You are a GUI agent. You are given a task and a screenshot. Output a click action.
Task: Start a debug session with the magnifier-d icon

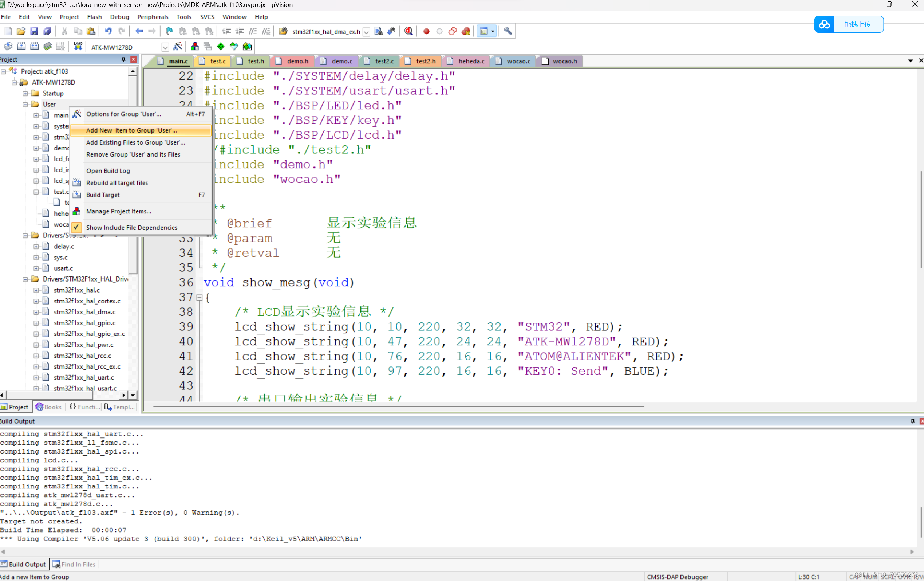click(408, 31)
